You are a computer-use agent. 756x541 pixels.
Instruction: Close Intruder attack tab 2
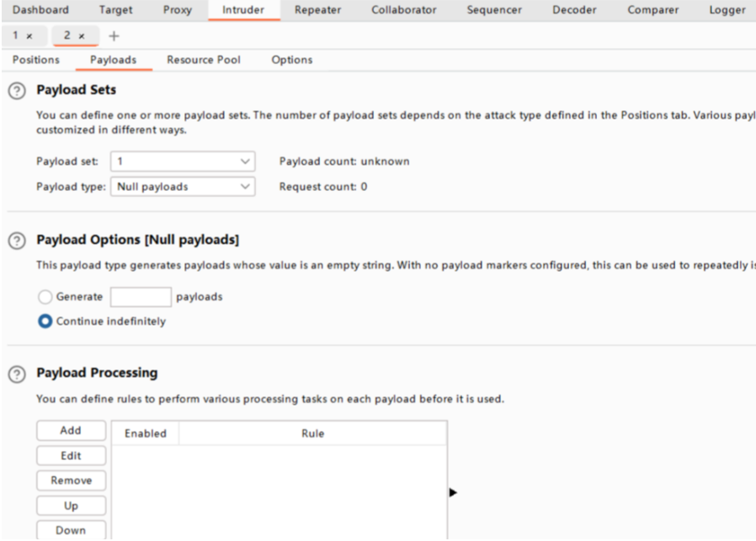pos(82,37)
